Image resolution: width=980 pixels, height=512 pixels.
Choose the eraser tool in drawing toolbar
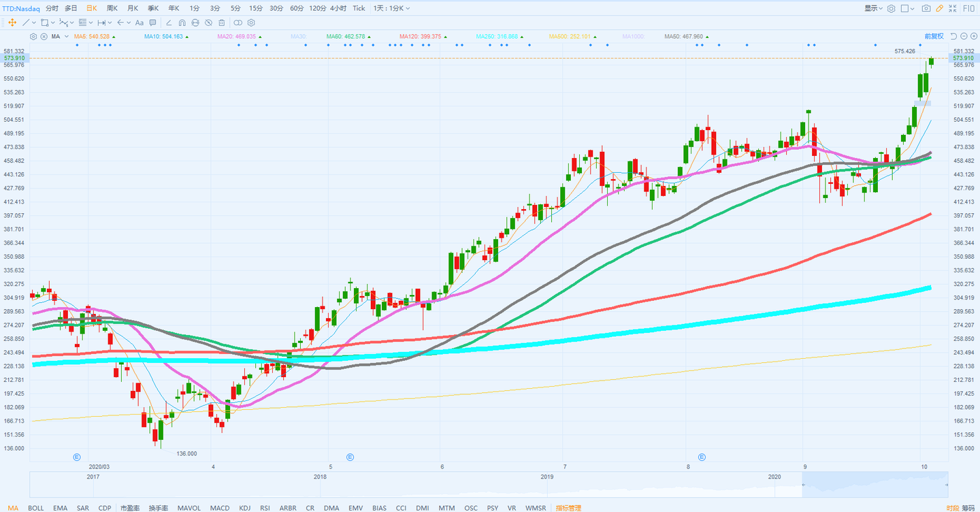pyautogui.click(x=169, y=22)
